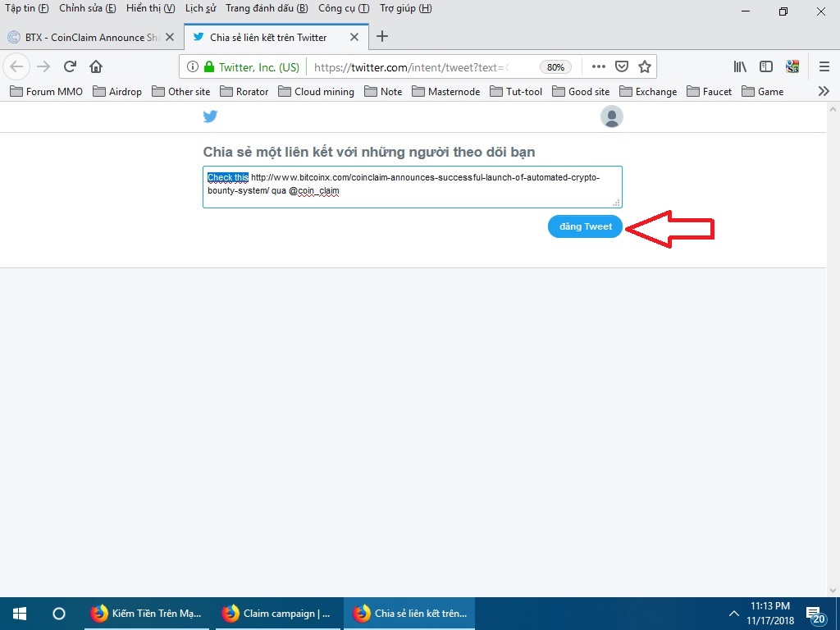The width and height of the screenshot is (840, 630).
Task: Close the BTX CoinClaim Announce tab
Action: tap(170, 37)
